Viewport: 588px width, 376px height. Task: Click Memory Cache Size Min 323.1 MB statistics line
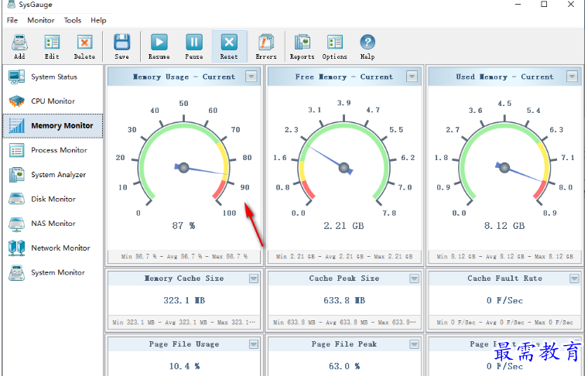point(184,322)
